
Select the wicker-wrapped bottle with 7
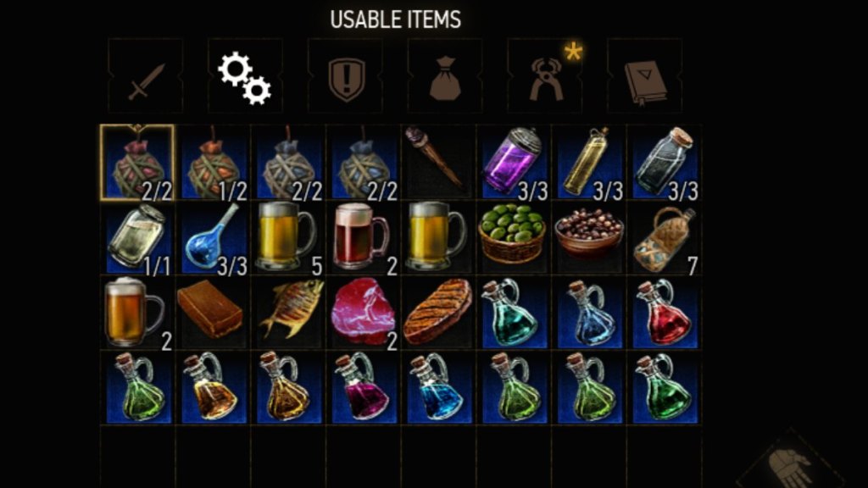tap(665, 238)
